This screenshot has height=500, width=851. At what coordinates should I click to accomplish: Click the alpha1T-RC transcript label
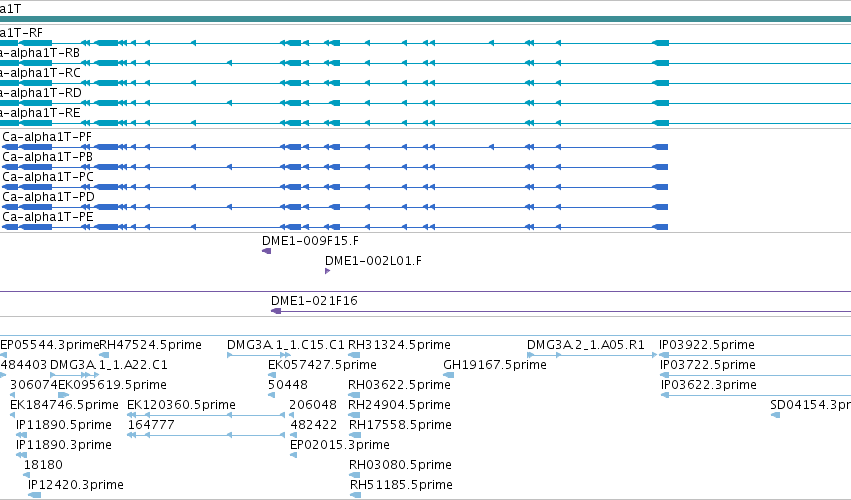tap(40, 73)
